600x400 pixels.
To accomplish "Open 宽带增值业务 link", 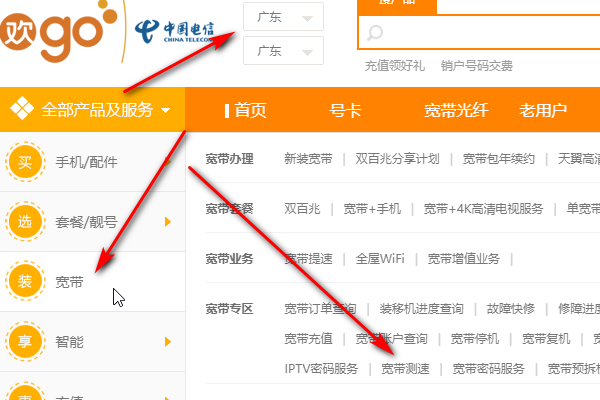I will [464, 259].
